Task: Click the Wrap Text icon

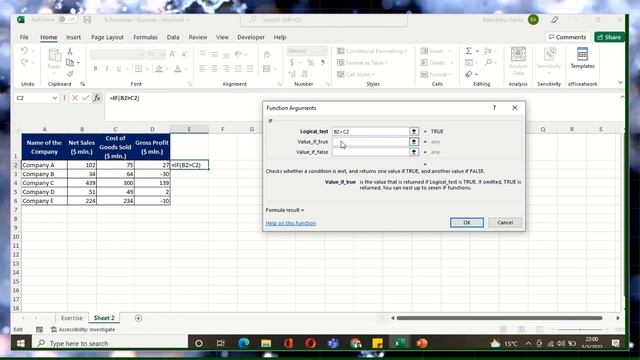Action: point(267,54)
